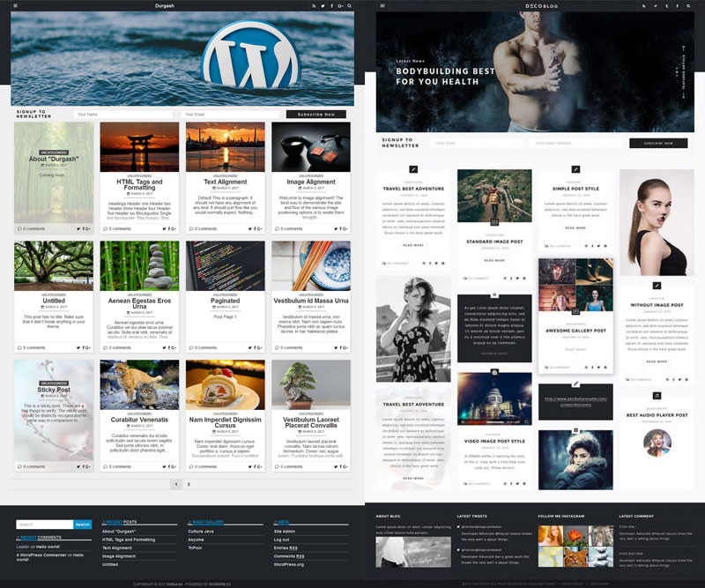
Task: Open the Vestibulum Id Massa Urna post title
Action: pyautogui.click(x=311, y=301)
